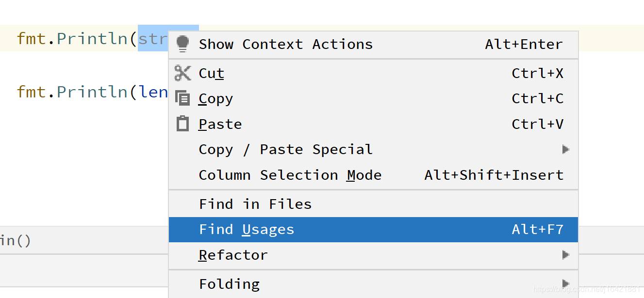Expand the Folding submenu arrow
Screen dimensions: 644x298
(566, 283)
